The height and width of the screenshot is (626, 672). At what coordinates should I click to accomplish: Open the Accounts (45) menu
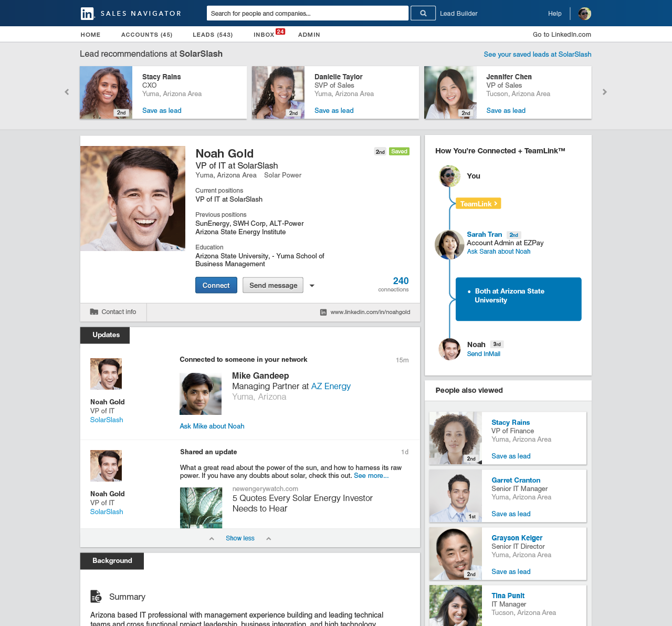pos(146,35)
